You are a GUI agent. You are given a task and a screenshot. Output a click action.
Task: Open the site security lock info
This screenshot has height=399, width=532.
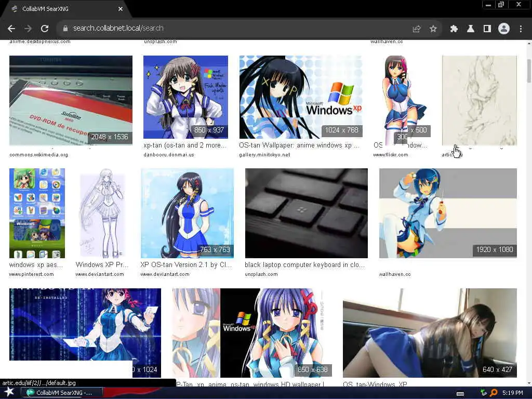click(65, 29)
